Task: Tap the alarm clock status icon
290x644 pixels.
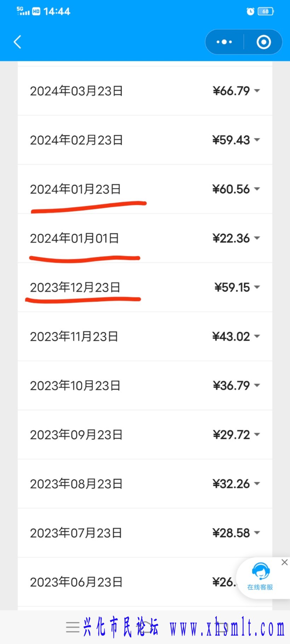Action: click(x=250, y=11)
